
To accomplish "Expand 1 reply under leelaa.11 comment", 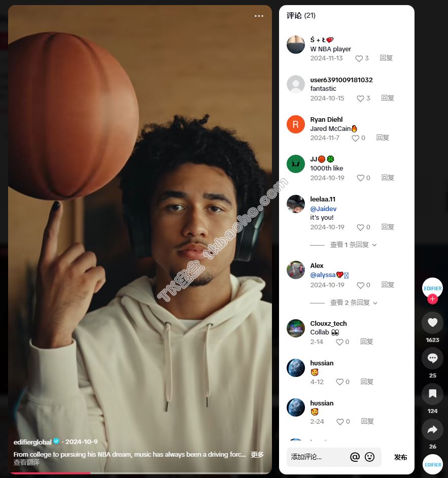I will (x=353, y=245).
